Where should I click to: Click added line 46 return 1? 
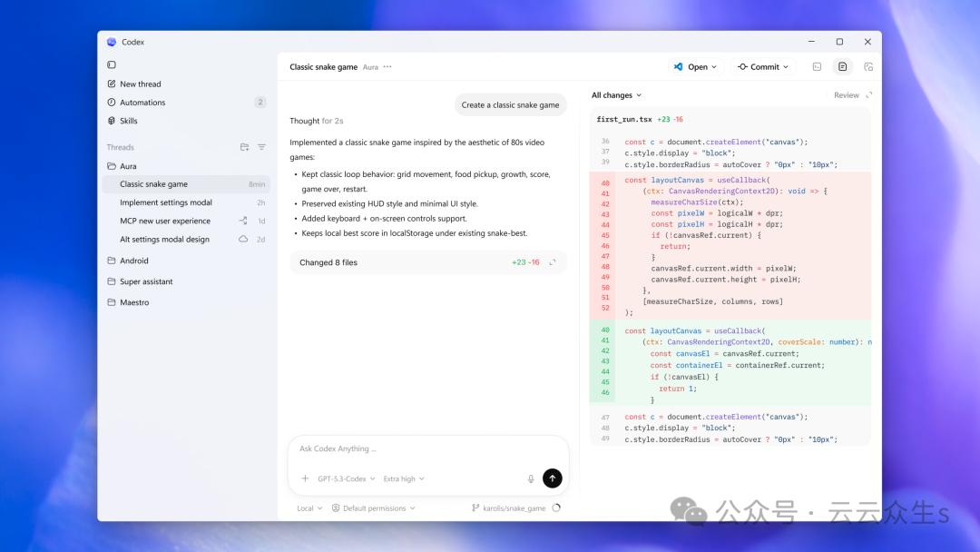coord(730,389)
